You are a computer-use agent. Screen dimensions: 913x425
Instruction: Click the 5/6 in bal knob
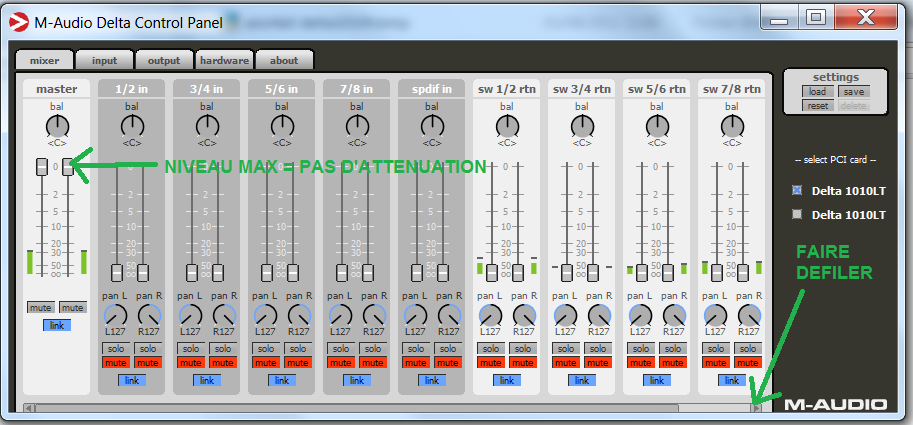point(282,126)
